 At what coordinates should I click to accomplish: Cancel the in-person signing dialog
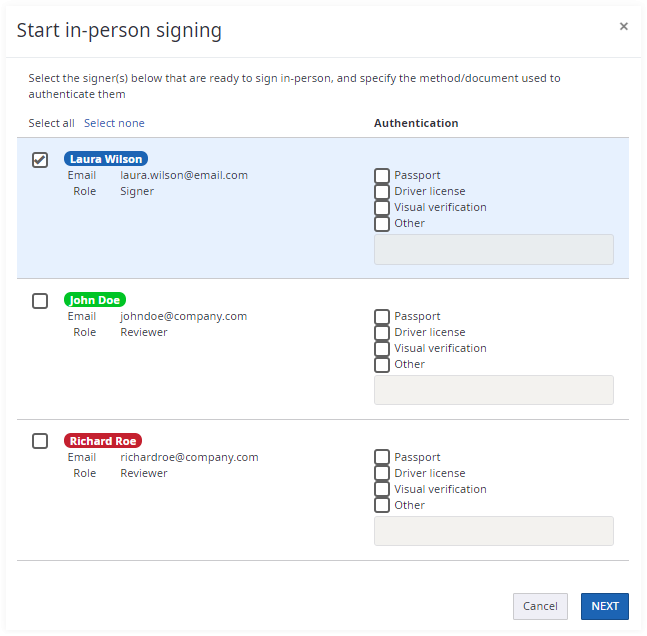[540, 606]
